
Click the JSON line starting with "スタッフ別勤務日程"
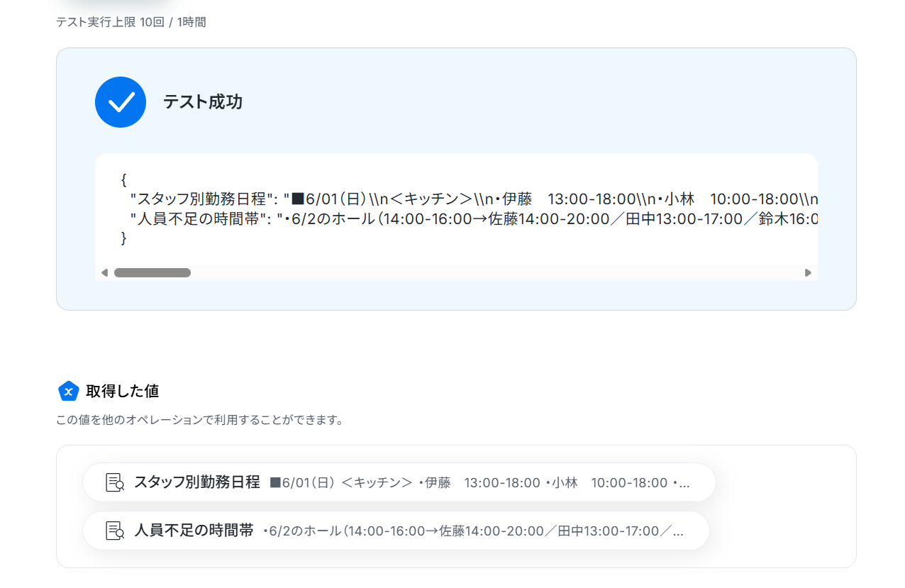(x=474, y=199)
